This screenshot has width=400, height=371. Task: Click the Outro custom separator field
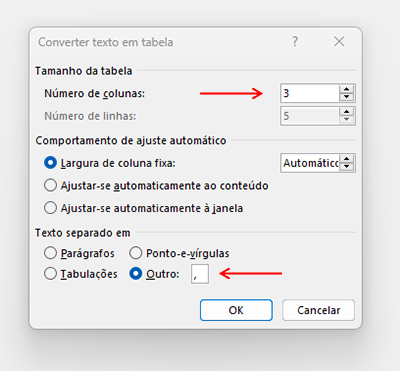[200, 274]
